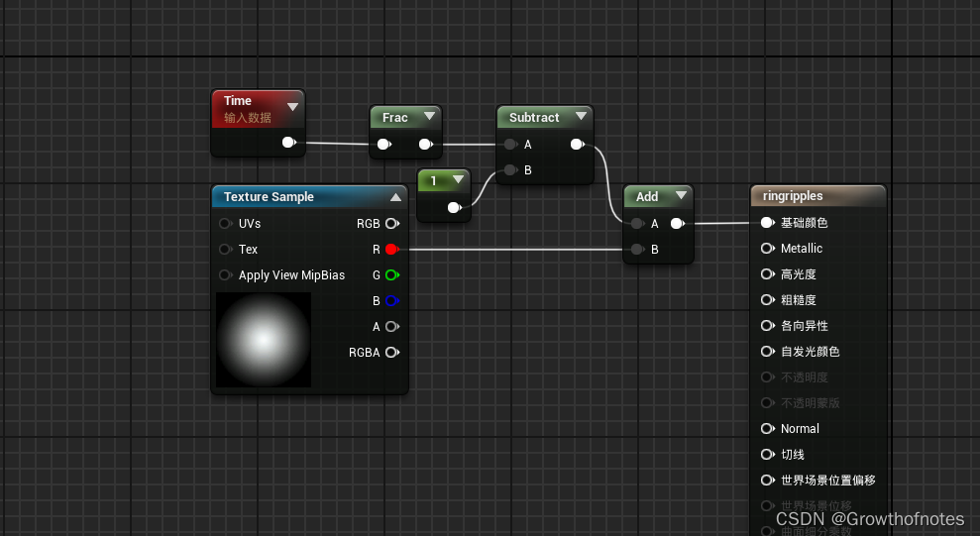Click the Apply View MipBias input pin
This screenshot has height=536, width=980.
point(226,274)
